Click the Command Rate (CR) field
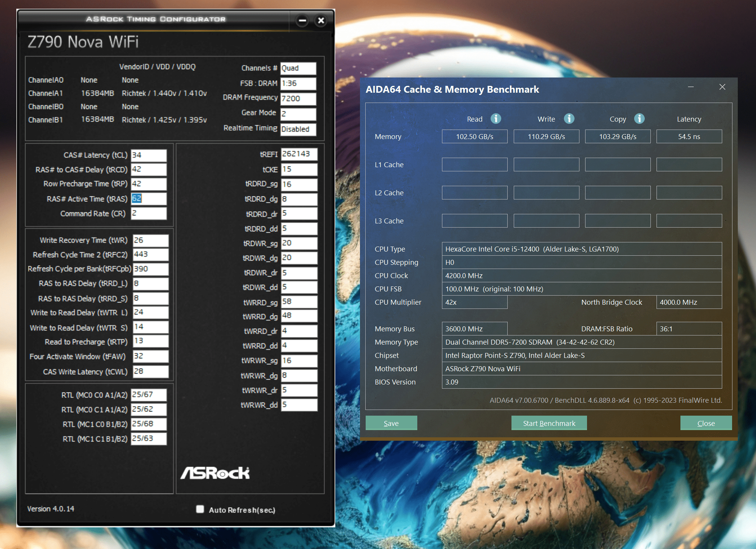This screenshot has height=549, width=756. pos(148,214)
